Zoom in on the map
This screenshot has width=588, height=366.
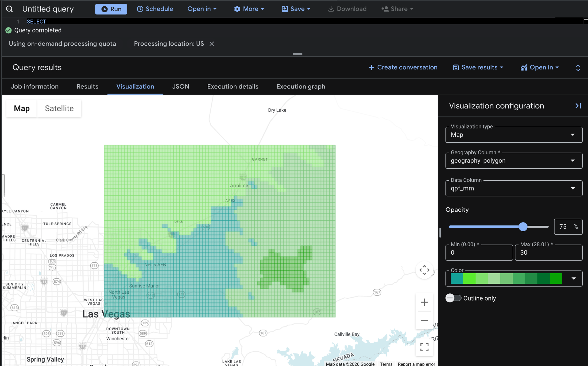(x=424, y=302)
